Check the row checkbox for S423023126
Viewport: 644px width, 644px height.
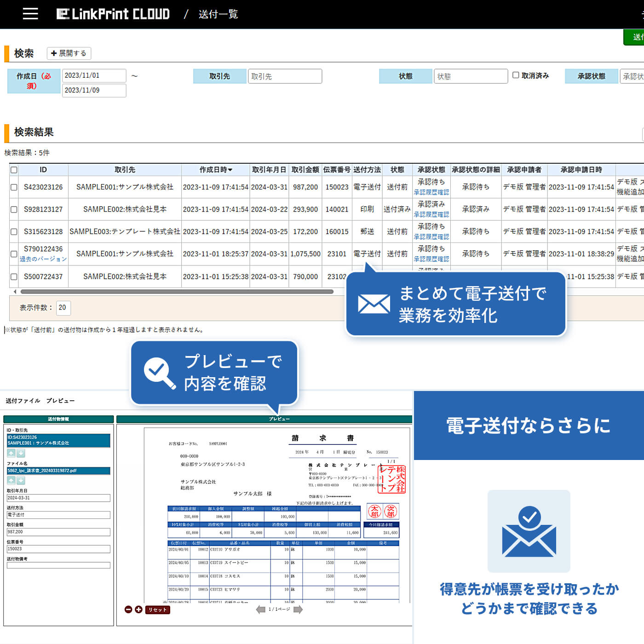[x=14, y=187]
